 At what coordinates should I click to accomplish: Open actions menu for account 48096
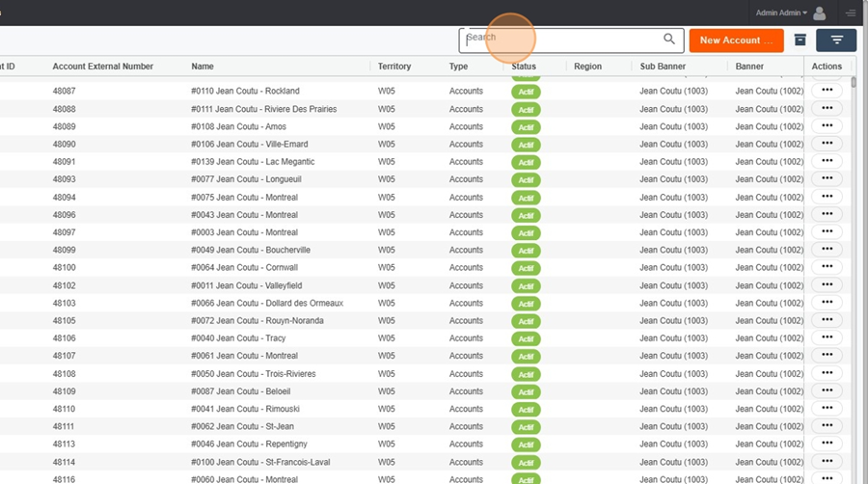pos(827,214)
